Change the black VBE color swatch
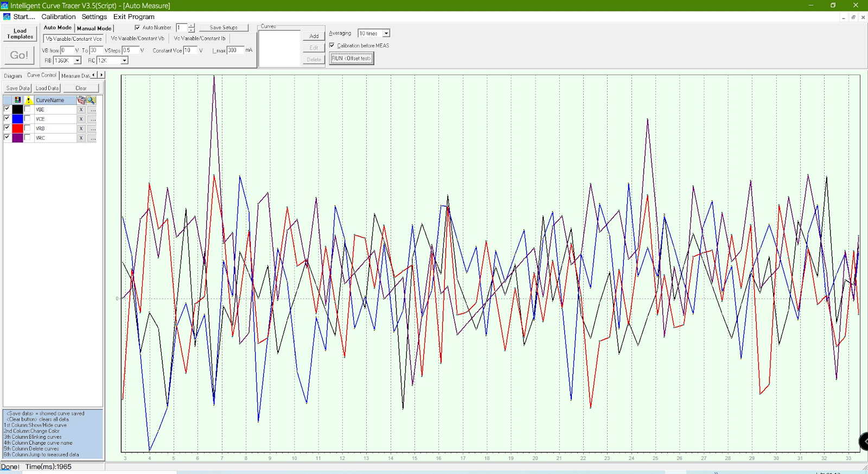Viewport: 868px width, 474px height. (x=18, y=110)
